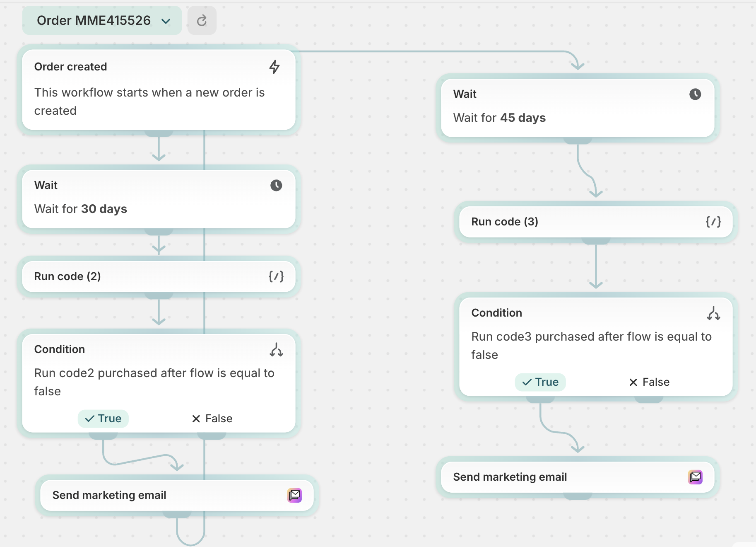Click the lightning trigger icon on Order created

[x=274, y=67]
